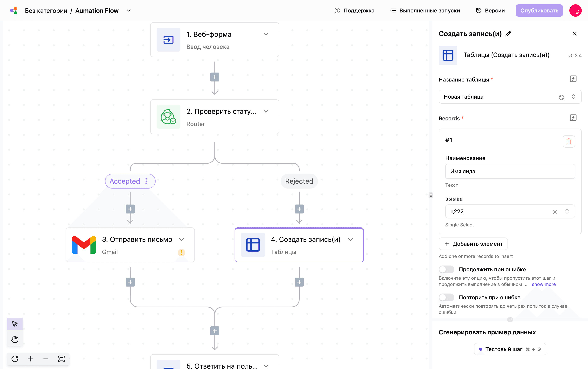Select the Таблицы step icon in canvas
The height and width of the screenshot is (369, 588).
click(253, 245)
